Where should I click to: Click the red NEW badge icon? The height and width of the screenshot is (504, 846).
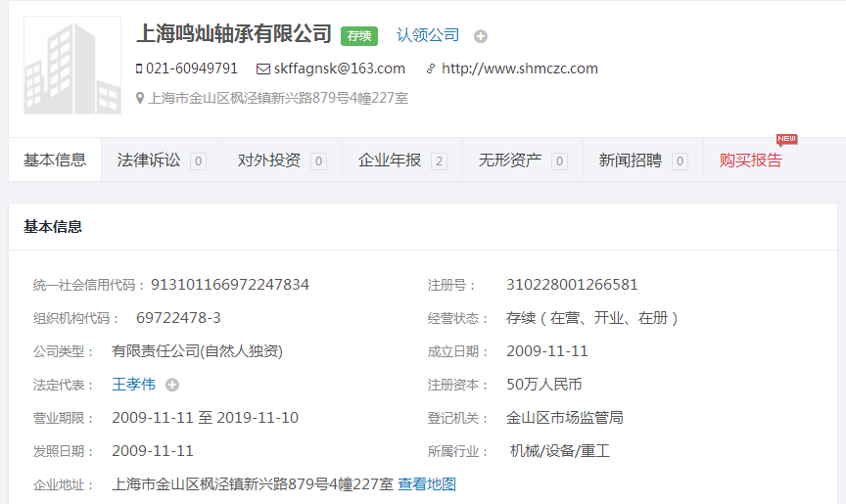pos(786,139)
